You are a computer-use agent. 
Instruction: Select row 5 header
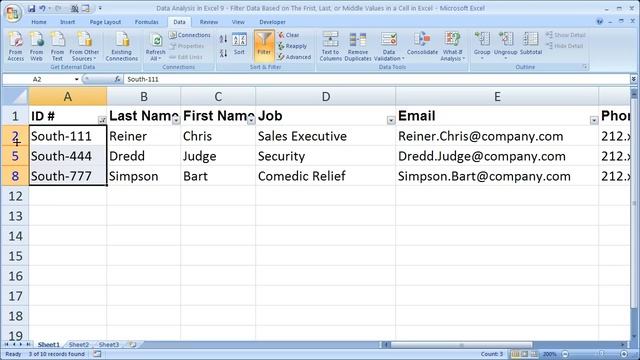15,156
